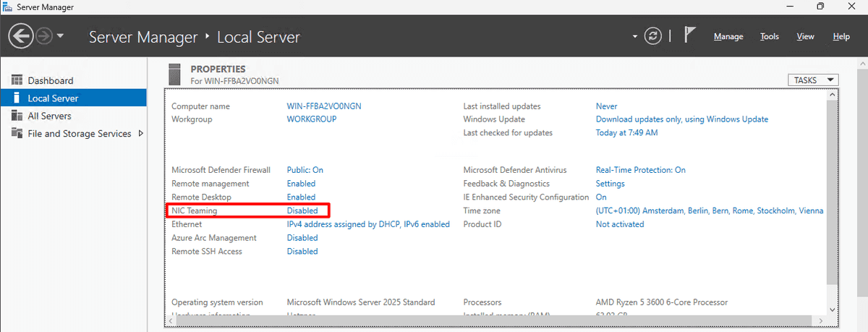
Task: Click the Last checked for updates label
Action: coord(508,133)
